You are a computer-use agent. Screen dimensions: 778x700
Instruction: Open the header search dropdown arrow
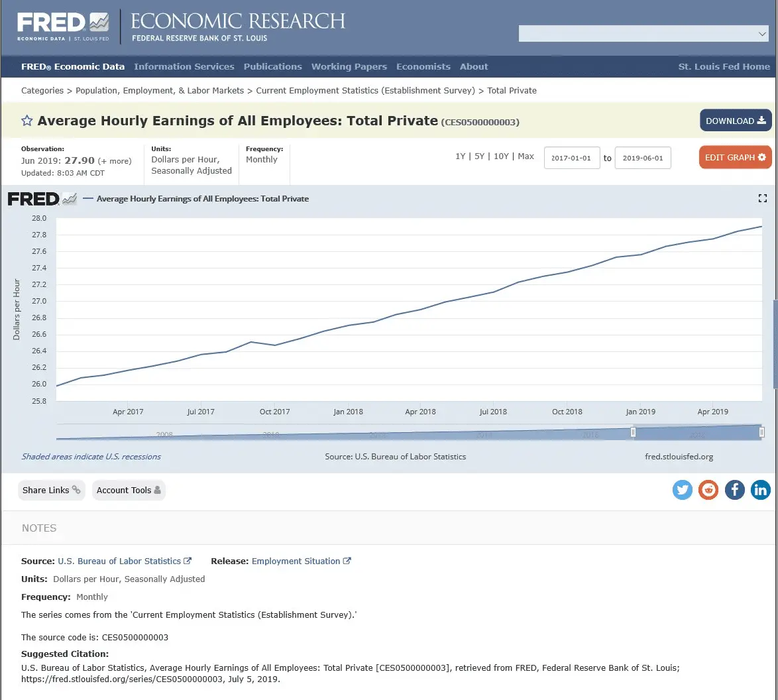pyautogui.click(x=761, y=34)
